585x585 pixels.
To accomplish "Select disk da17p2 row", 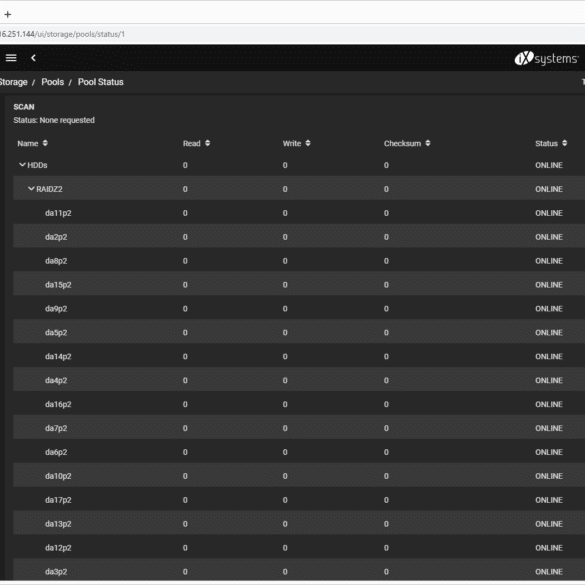I will pos(299,500).
